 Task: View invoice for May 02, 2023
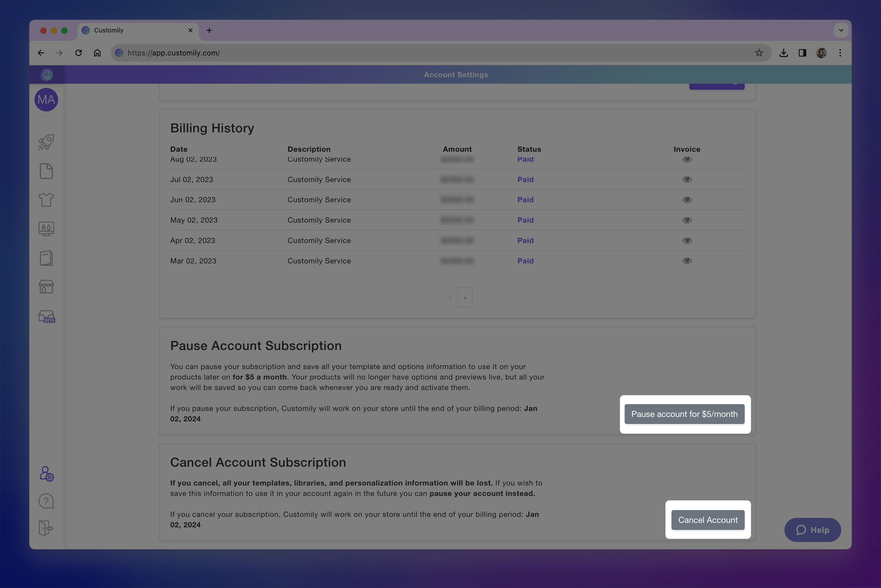(x=687, y=220)
